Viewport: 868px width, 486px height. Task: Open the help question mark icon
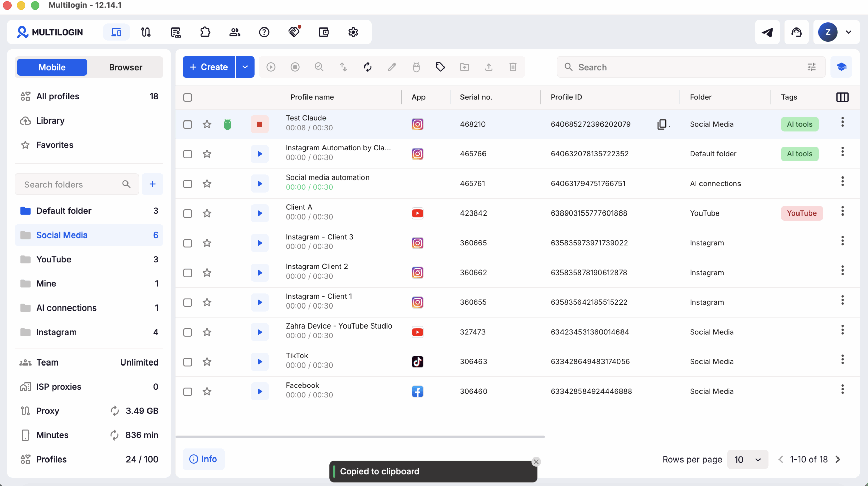tap(264, 32)
